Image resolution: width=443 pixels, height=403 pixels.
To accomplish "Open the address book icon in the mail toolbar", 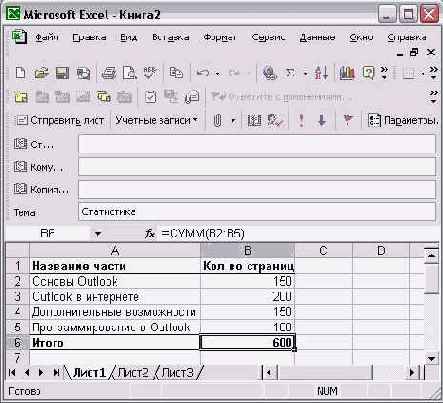I will [254, 120].
